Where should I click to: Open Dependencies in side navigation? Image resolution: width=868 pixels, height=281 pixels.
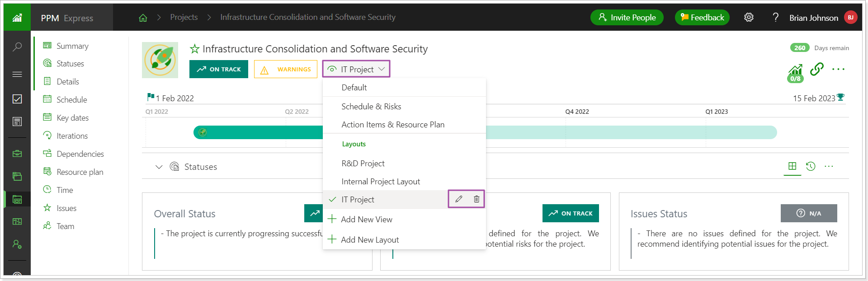pyautogui.click(x=74, y=154)
